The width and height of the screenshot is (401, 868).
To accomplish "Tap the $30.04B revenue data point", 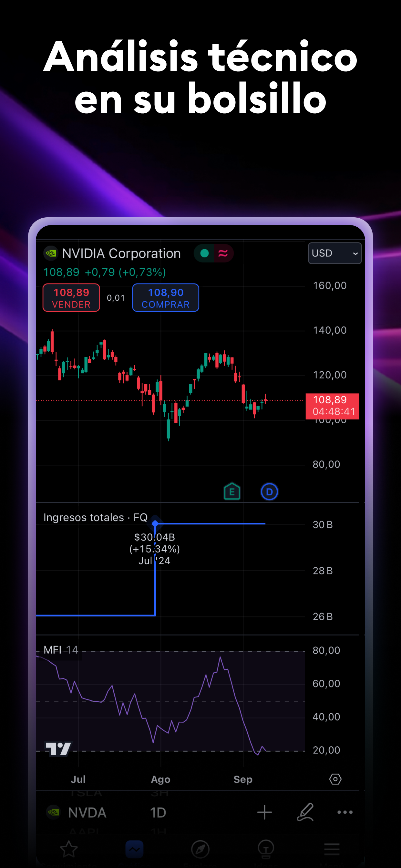I will pos(155,524).
